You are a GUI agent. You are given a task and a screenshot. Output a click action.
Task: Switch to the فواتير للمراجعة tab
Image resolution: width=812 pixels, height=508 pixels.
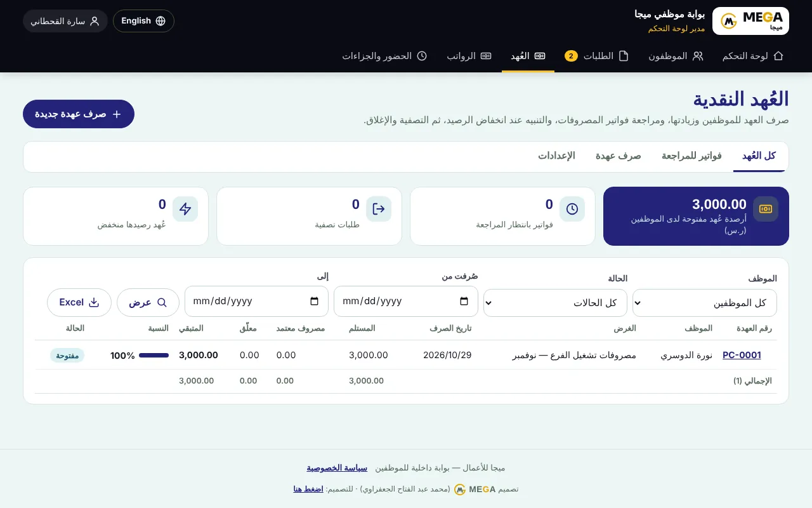(691, 156)
